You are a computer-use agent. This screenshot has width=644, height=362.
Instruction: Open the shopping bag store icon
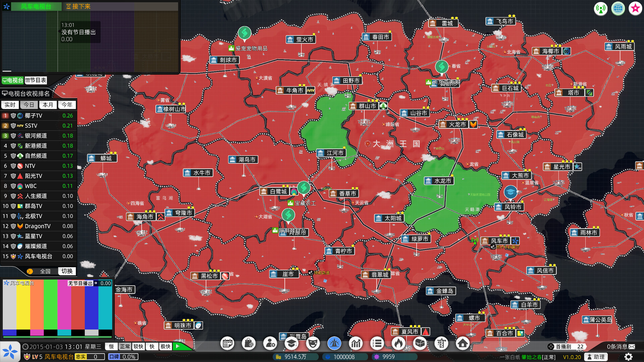click(x=249, y=343)
